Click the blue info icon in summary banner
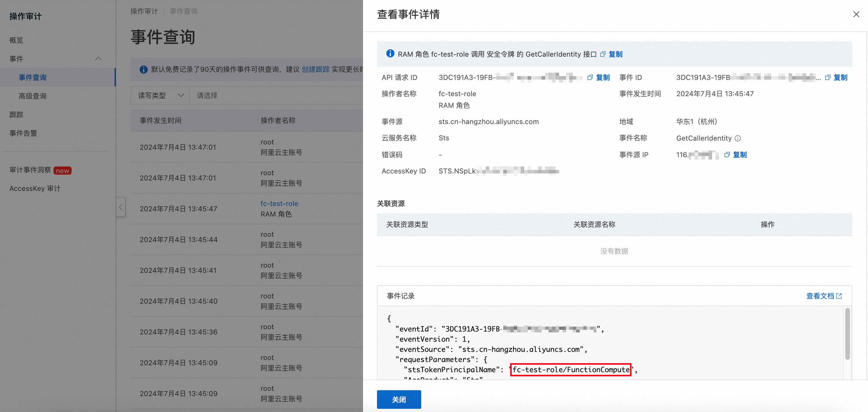 point(390,53)
